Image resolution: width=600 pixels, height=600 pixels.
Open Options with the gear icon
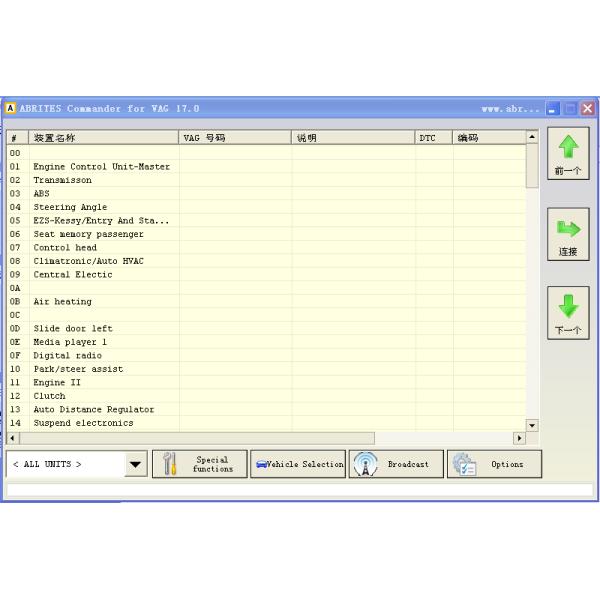coord(494,464)
